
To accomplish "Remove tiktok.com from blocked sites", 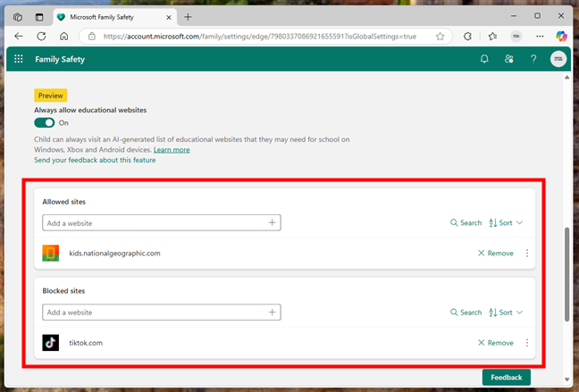I will coord(496,343).
